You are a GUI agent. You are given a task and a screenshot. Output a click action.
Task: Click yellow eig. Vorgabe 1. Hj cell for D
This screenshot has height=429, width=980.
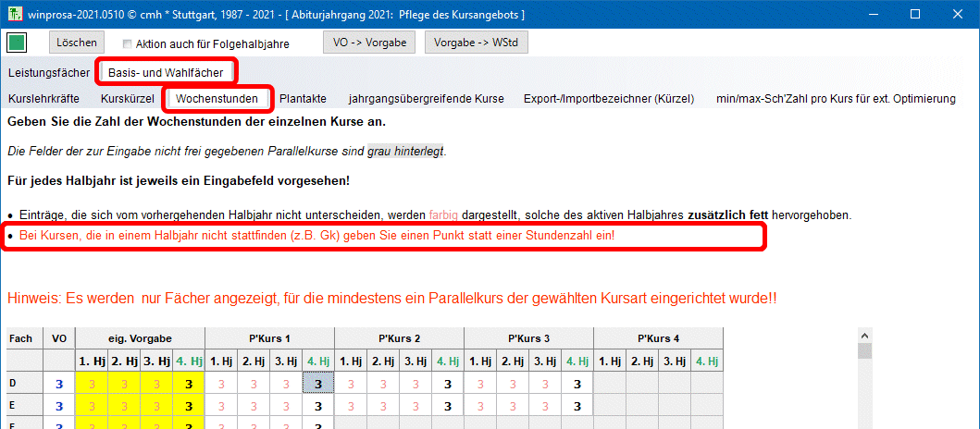point(92,384)
